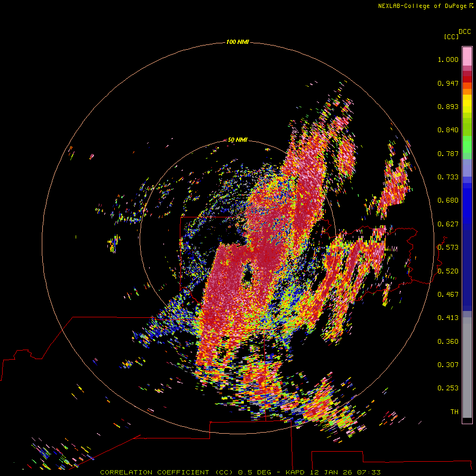Click the 0.573 scale value
476x476 pixels.
click(448, 248)
